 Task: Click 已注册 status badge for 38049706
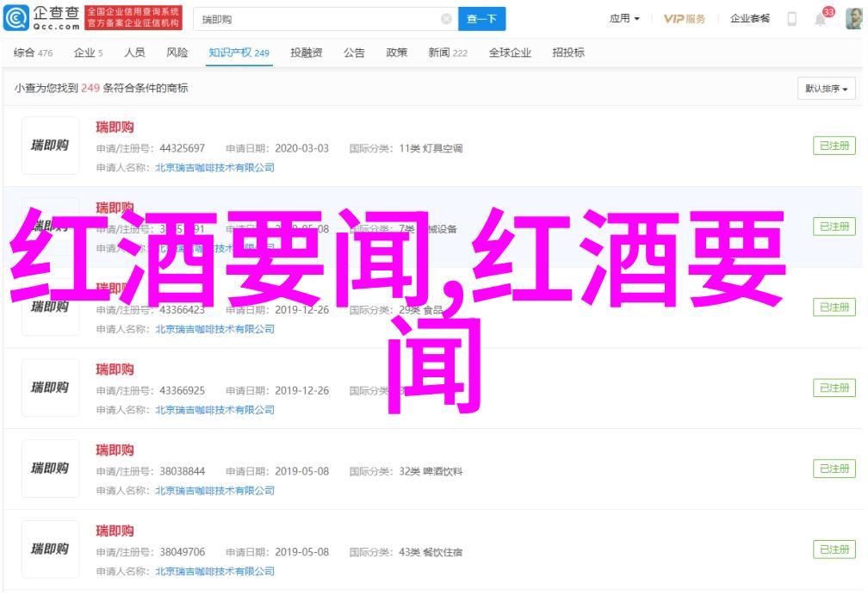[834, 550]
